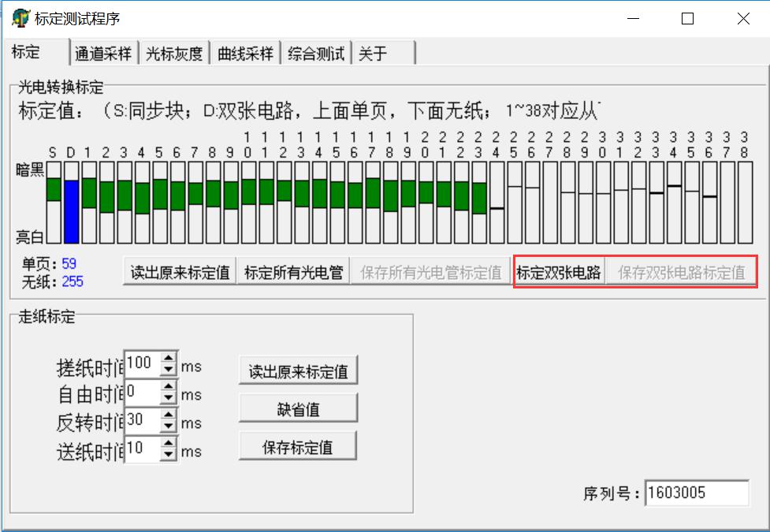Open the 综合测试 tab
The height and width of the screenshot is (532, 770).
coord(316,53)
